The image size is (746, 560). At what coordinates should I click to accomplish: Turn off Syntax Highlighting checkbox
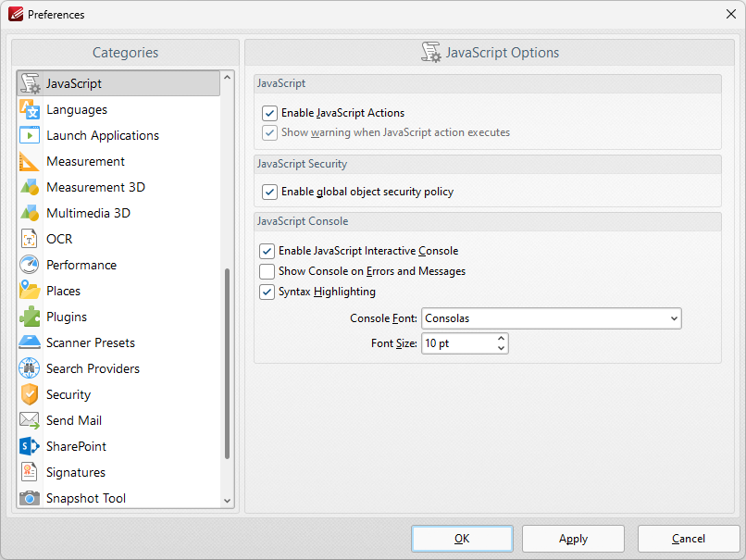point(267,292)
